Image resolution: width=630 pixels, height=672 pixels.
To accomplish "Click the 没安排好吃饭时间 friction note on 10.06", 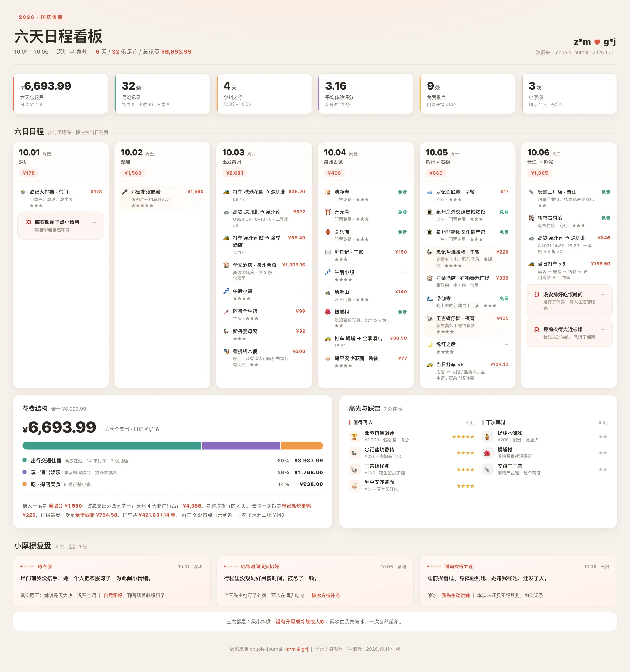I will tap(569, 301).
